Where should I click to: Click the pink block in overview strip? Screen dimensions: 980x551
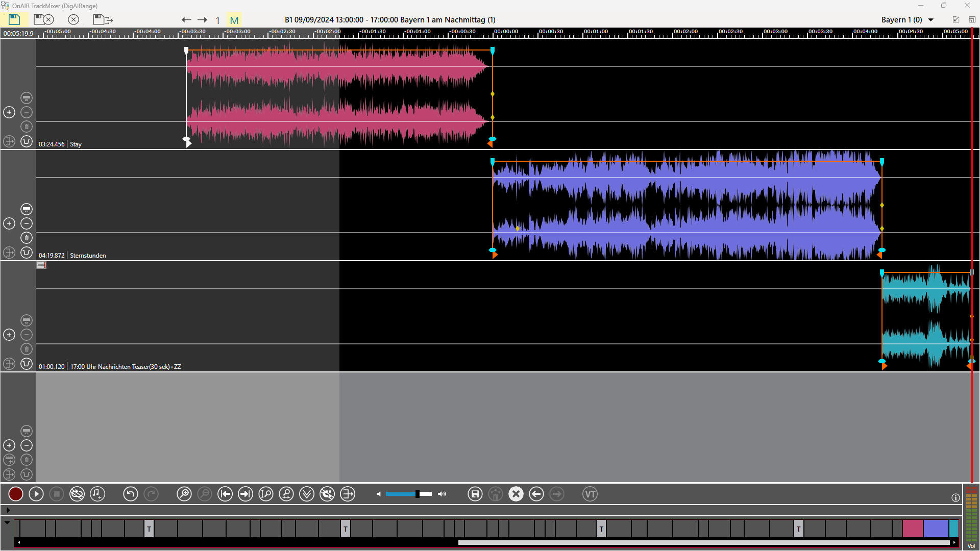(x=912, y=529)
